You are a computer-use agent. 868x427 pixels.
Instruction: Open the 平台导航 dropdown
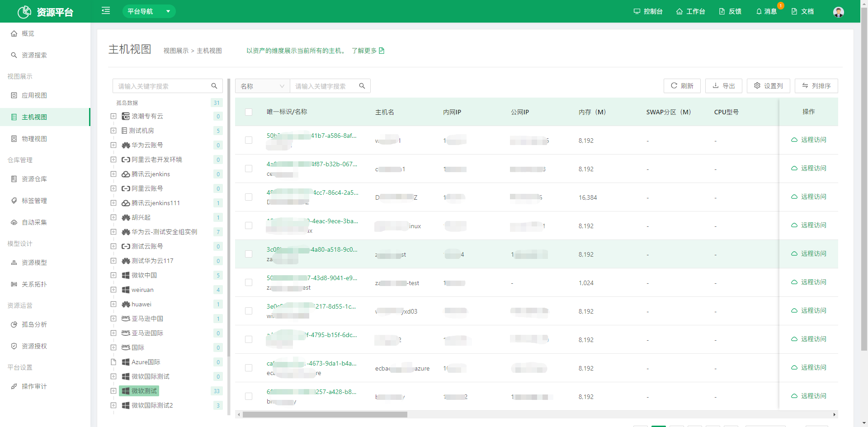[149, 11]
